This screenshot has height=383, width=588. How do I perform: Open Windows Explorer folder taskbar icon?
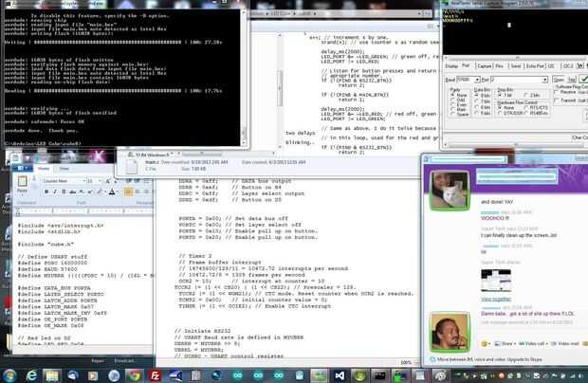click(x=52, y=375)
